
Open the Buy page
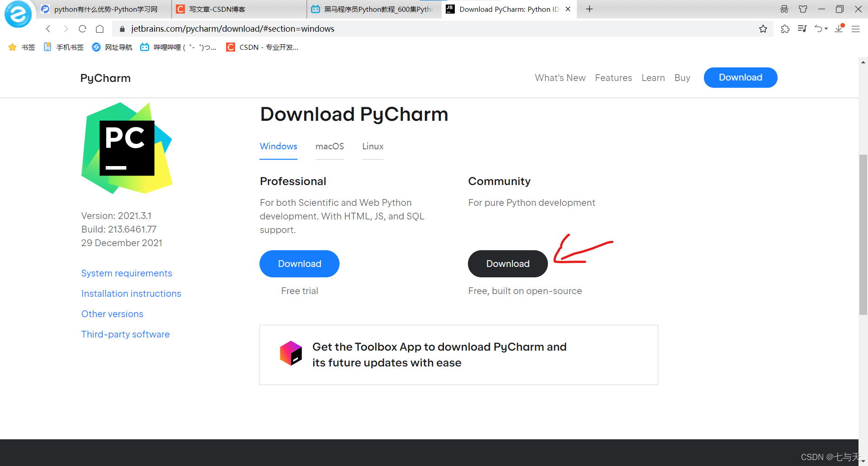tap(682, 78)
